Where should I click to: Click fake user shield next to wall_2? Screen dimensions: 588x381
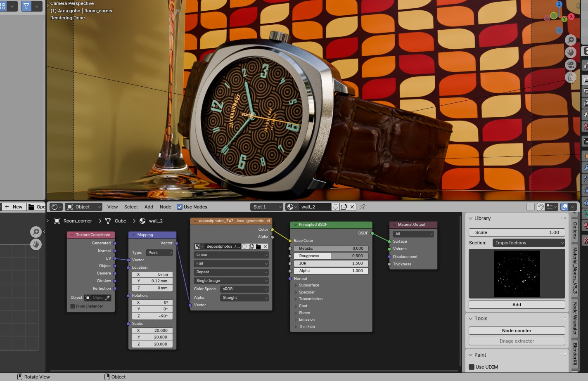[335, 207]
